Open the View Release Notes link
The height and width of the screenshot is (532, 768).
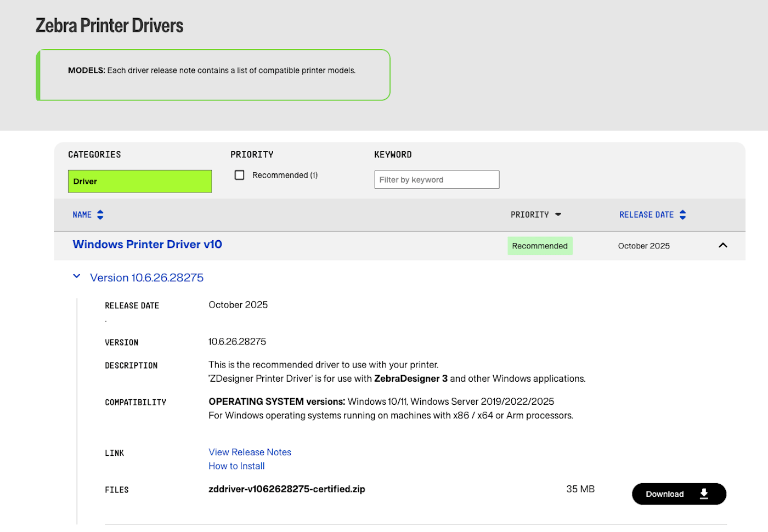coord(250,452)
